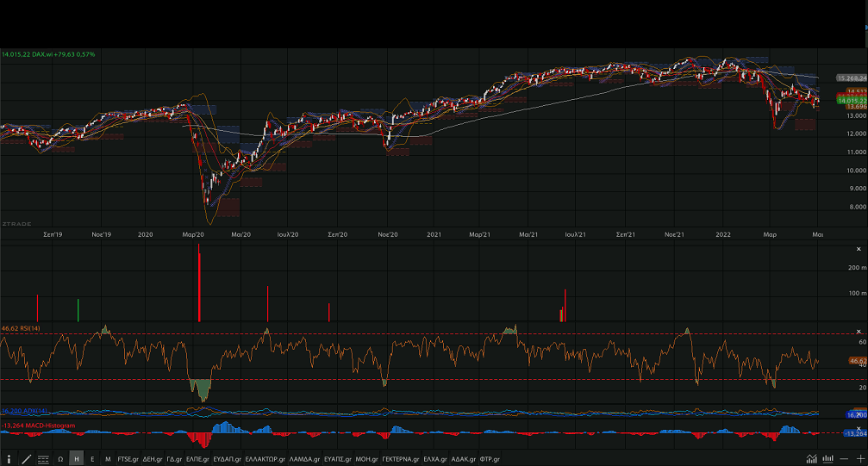Select the line drawing tool
Image resolution: width=868 pixels, height=466 pixels.
click(26, 459)
